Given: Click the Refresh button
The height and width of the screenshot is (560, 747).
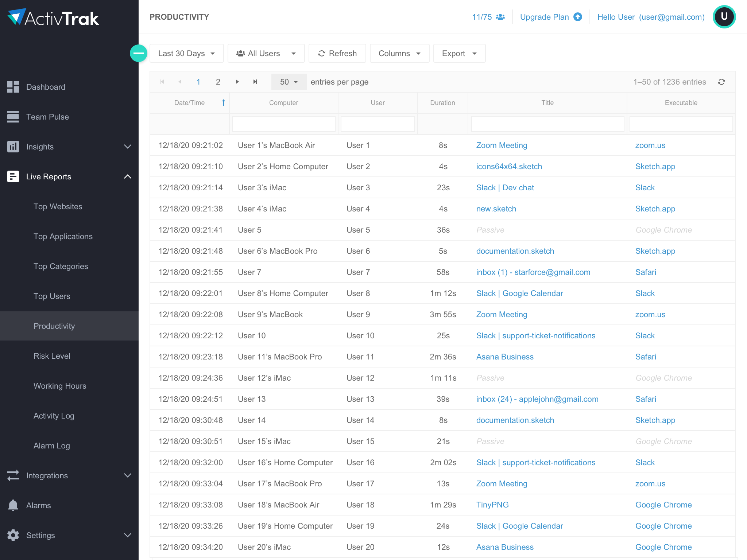Looking at the screenshot, I should [337, 53].
